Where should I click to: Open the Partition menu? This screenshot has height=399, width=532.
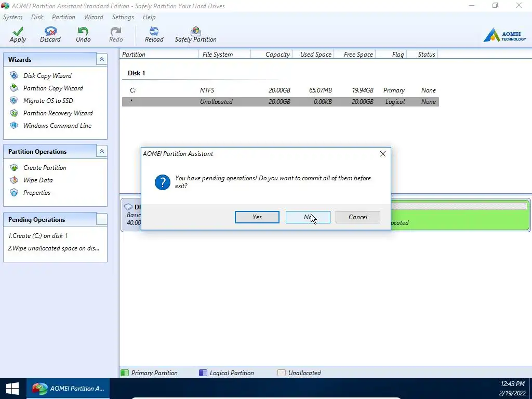(63, 17)
